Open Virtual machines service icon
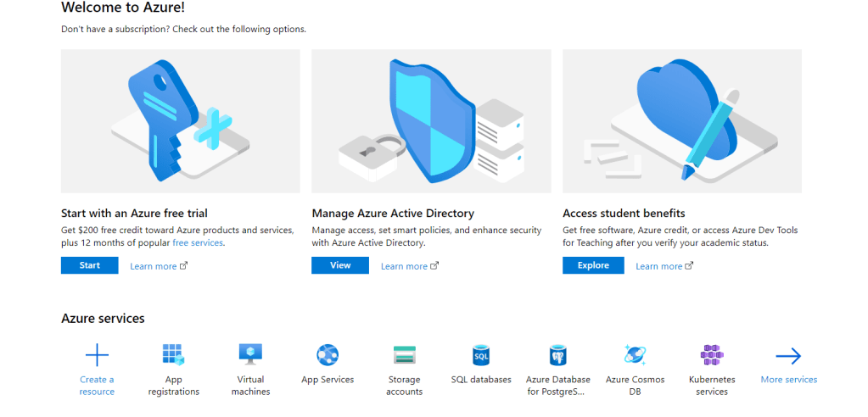 point(250,354)
